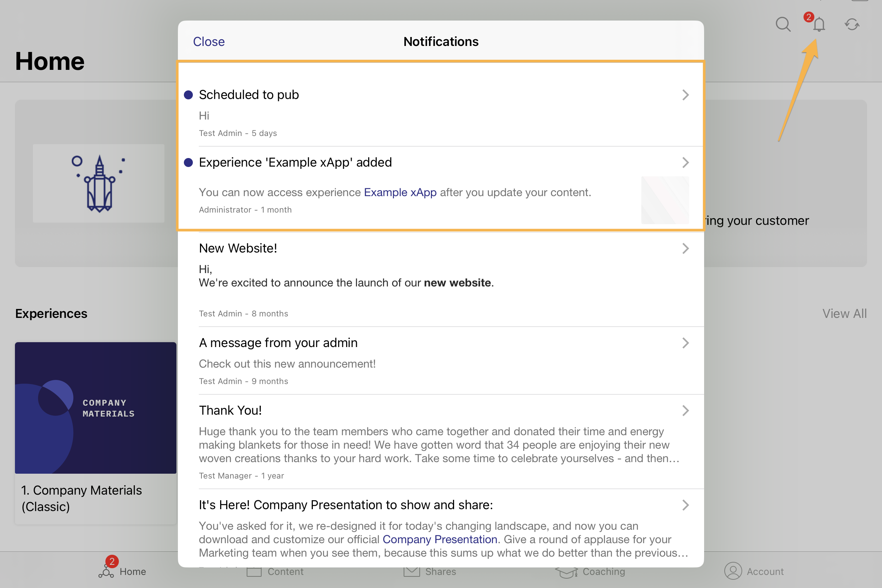Switch to the Home tab label

(x=133, y=572)
